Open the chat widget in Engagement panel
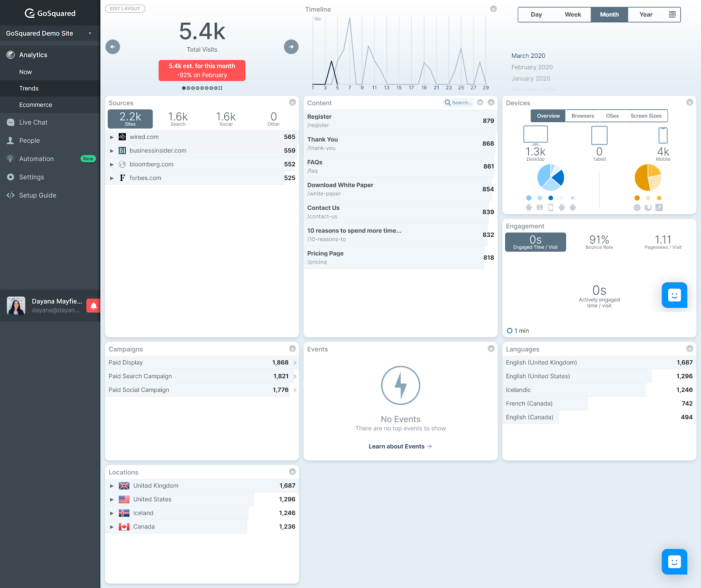Viewport: 701px width, 588px height. click(674, 295)
